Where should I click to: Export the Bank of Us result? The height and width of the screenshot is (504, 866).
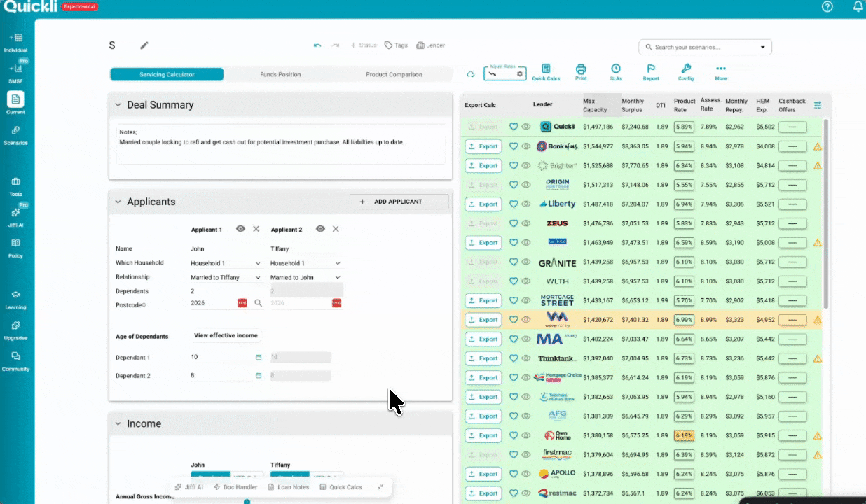[x=483, y=146]
